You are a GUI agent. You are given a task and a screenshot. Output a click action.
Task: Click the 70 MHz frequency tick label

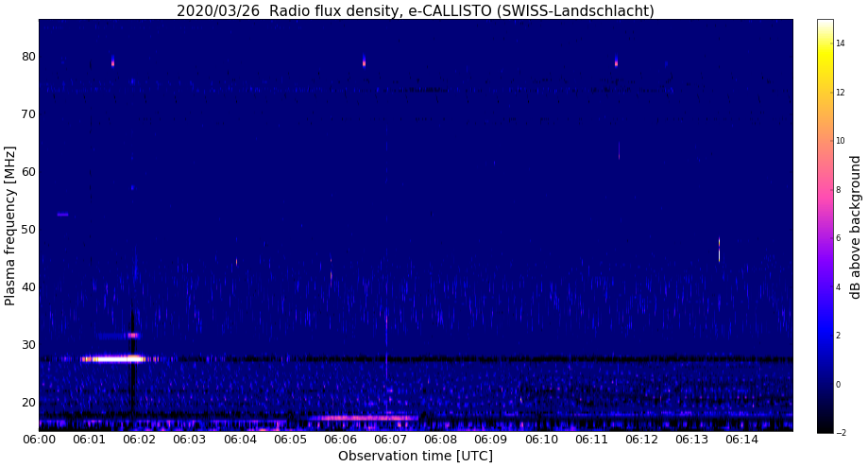click(x=28, y=114)
